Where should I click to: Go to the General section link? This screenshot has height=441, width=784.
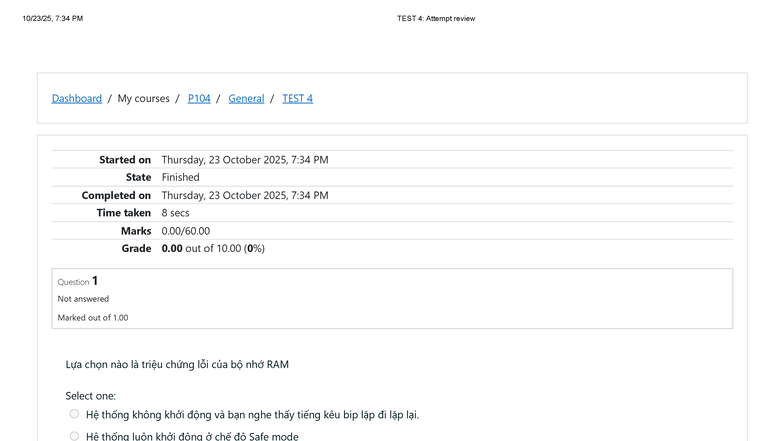coord(246,98)
